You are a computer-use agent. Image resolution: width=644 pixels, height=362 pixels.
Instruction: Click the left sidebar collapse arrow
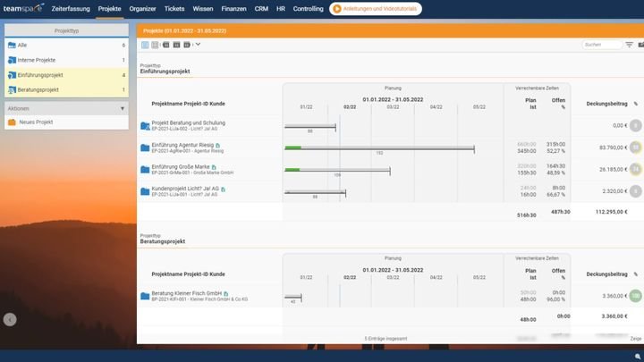10,319
